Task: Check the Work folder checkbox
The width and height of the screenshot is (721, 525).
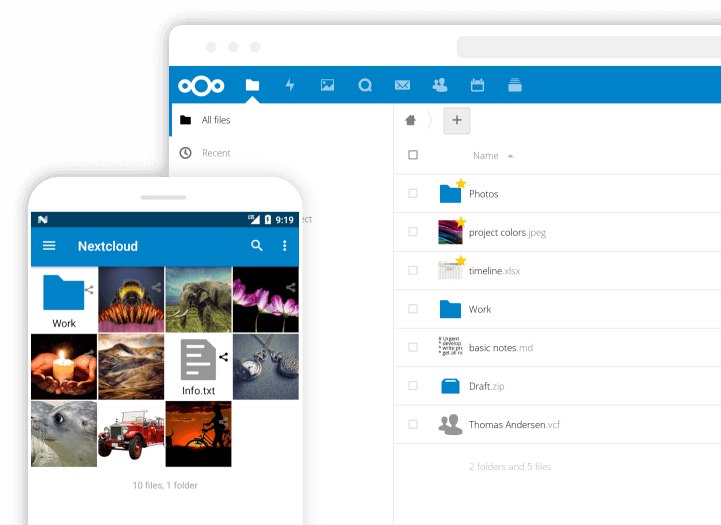Action: pyautogui.click(x=413, y=308)
